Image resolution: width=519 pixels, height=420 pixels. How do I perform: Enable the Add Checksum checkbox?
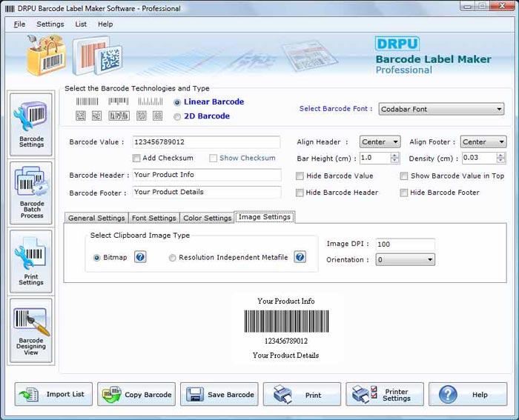pos(136,159)
